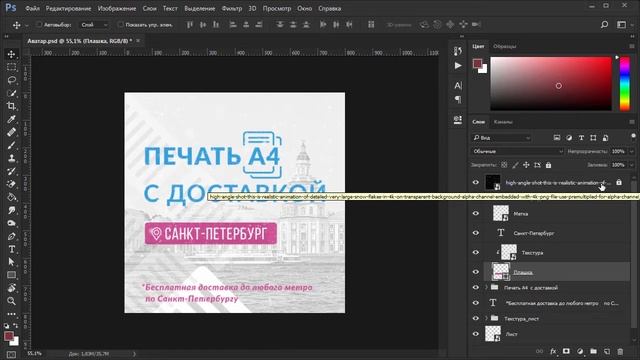Viewport: 640px width, 360px height.
Task: Open the search icon in options bar
Action: [x=604, y=24]
